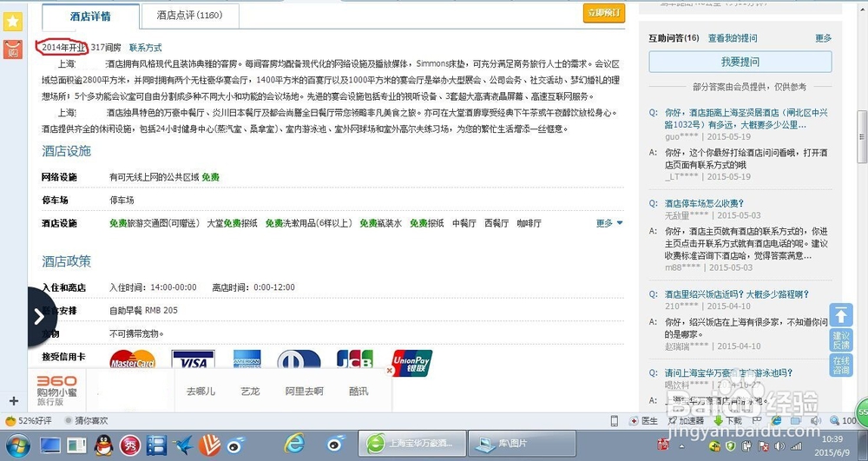Show hidden system tray icons arrow

(681, 446)
